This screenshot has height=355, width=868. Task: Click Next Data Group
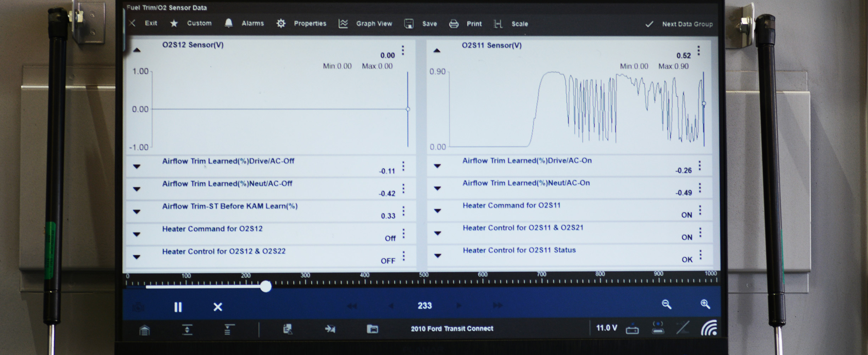coord(679,24)
